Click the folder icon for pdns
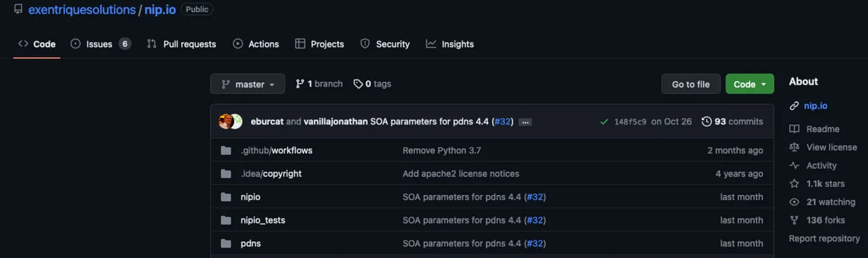Screen dimensions: 868x258 coord(226,243)
